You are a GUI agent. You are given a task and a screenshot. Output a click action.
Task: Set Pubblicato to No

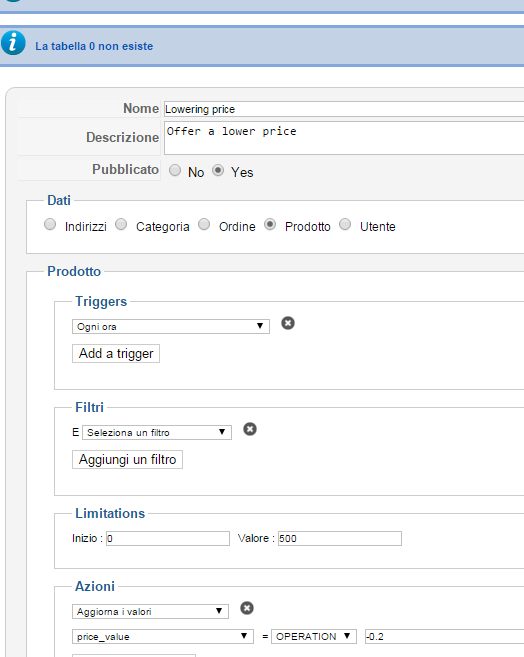pyautogui.click(x=175, y=170)
